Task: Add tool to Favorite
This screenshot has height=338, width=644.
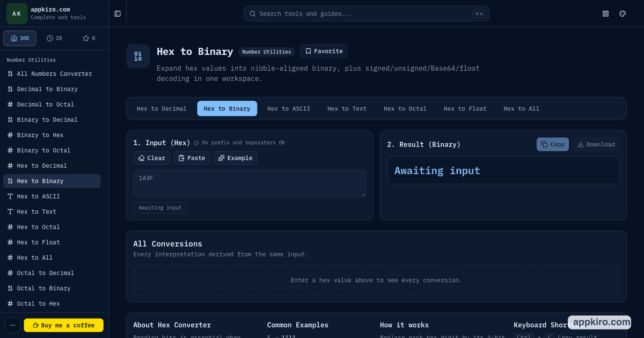Action: click(324, 51)
